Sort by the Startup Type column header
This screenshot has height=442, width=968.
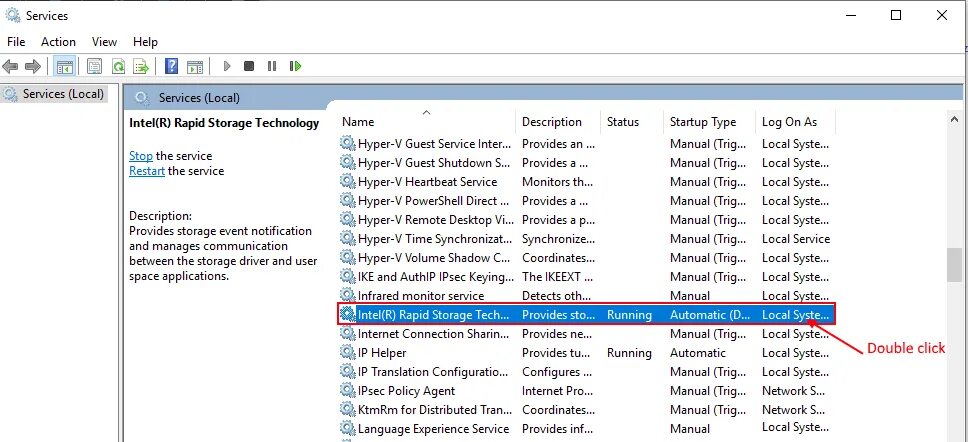(709, 122)
